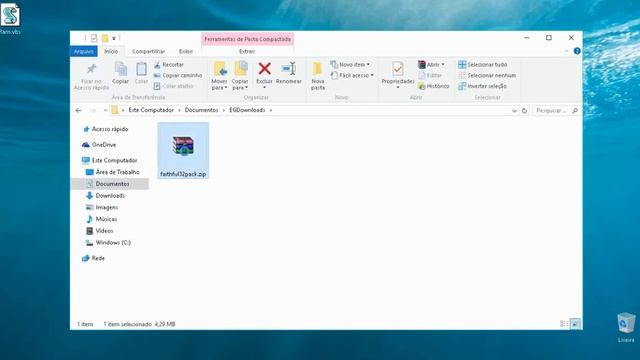The width and height of the screenshot is (640, 360).
Task: Select Colar atalho option
Action: [173, 86]
